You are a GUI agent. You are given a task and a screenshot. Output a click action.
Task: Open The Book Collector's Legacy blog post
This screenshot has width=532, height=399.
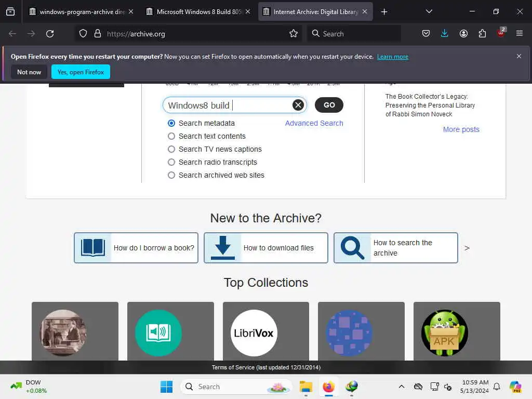point(430,105)
